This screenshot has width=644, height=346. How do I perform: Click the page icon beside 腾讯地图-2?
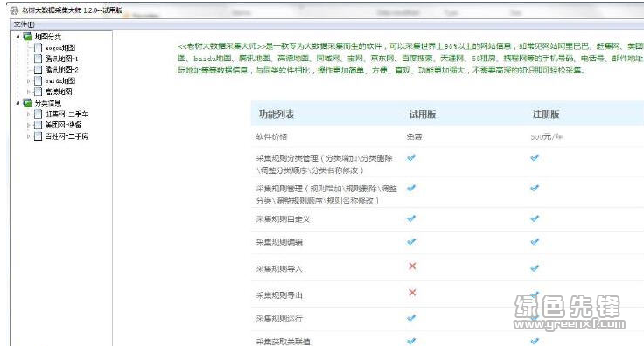[38, 70]
